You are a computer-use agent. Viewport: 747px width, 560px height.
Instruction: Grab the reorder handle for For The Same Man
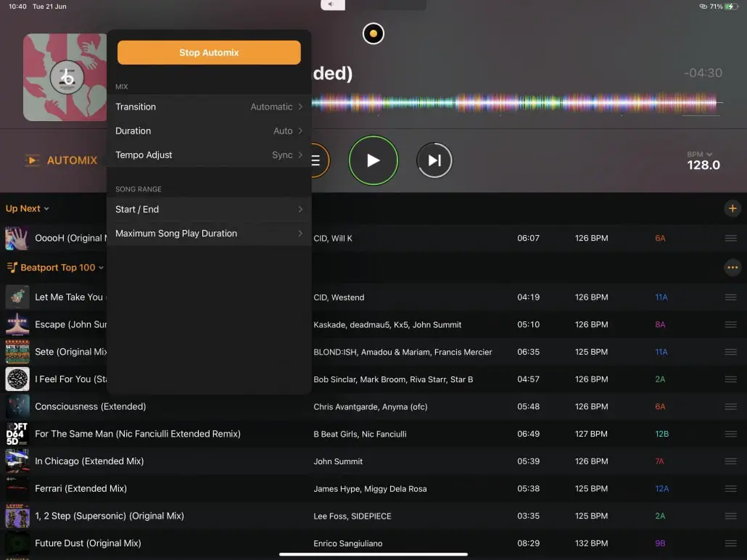(731, 434)
